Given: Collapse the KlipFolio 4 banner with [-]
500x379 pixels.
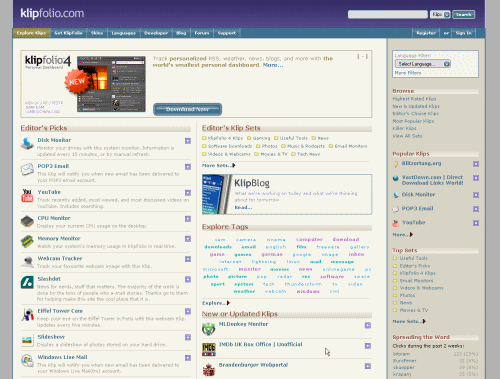Looking at the screenshot, I should coord(362,56).
